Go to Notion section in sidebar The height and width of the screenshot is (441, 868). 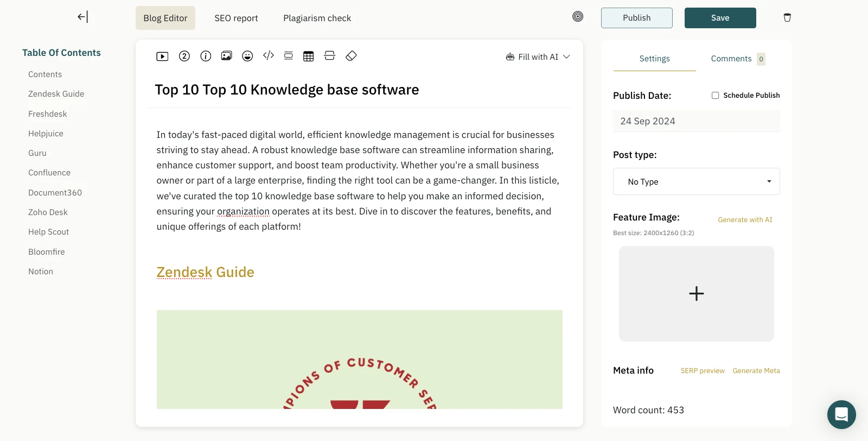click(41, 272)
